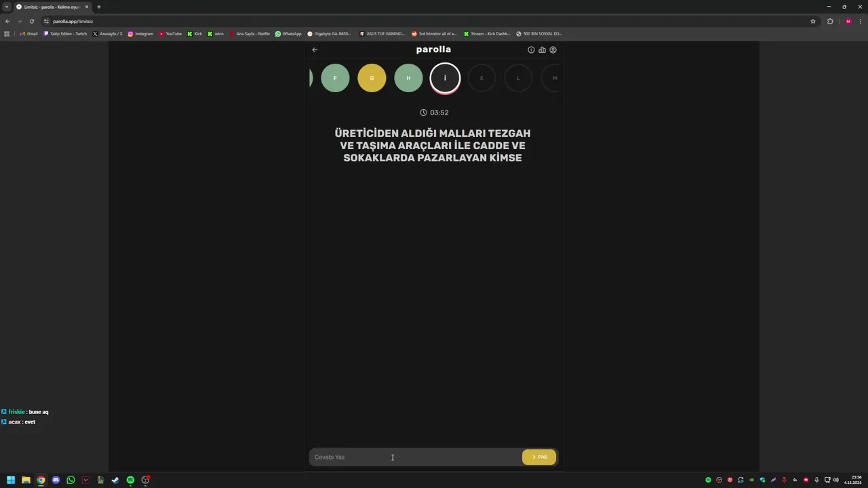Open Discord from taskbar

(56, 480)
